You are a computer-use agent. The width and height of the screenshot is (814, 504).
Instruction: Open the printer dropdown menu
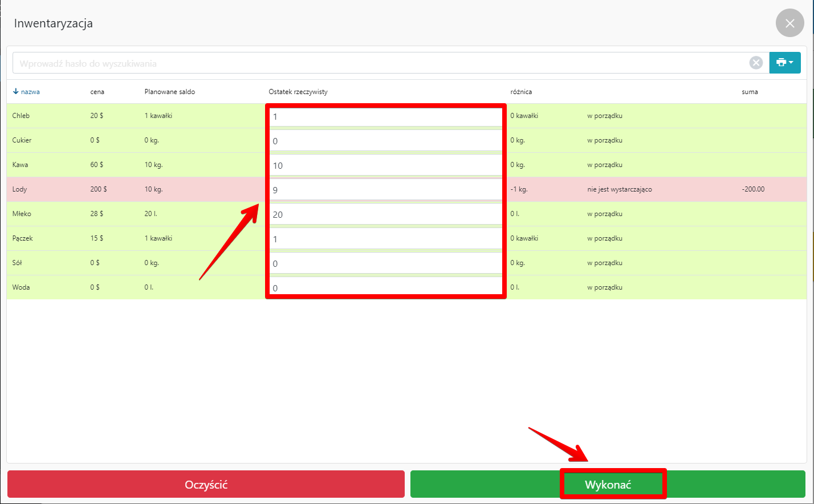pos(784,63)
